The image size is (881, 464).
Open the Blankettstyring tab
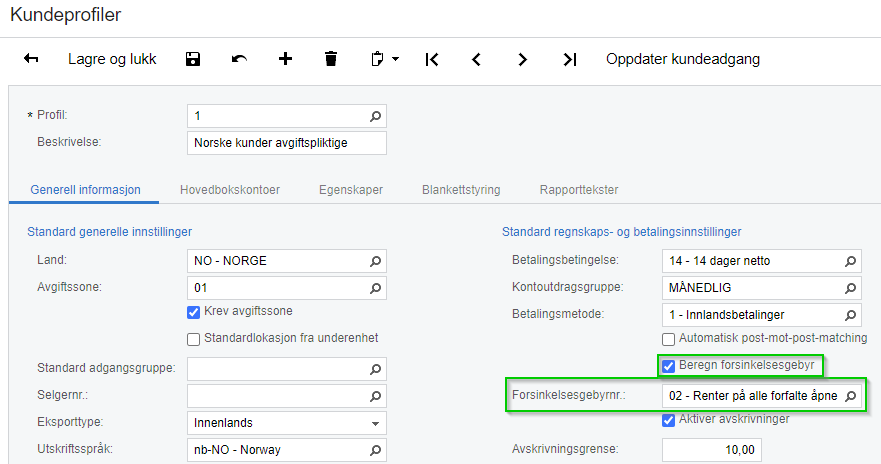coord(461,190)
